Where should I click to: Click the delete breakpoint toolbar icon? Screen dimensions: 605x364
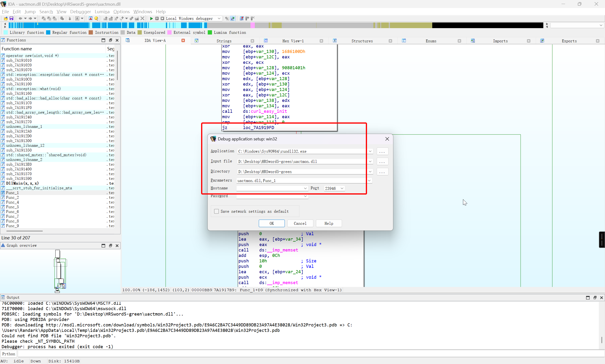[x=253, y=18]
